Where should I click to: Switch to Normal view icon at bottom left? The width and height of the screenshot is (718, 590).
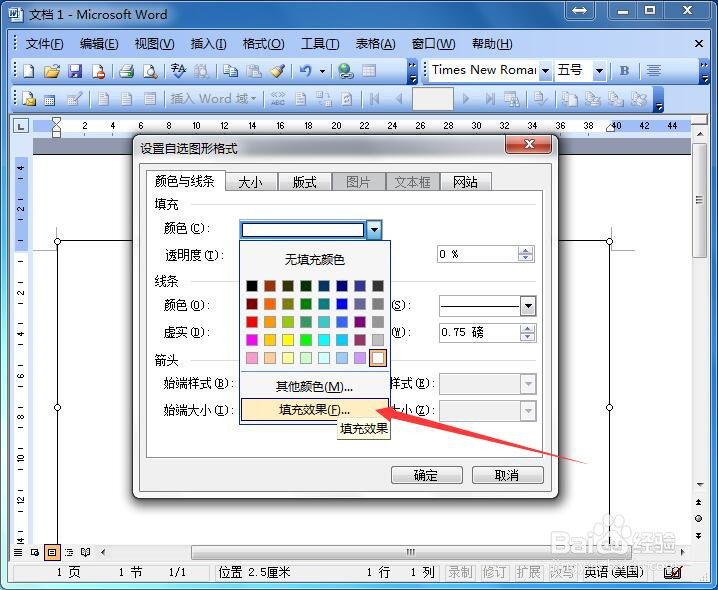(x=18, y=552)
